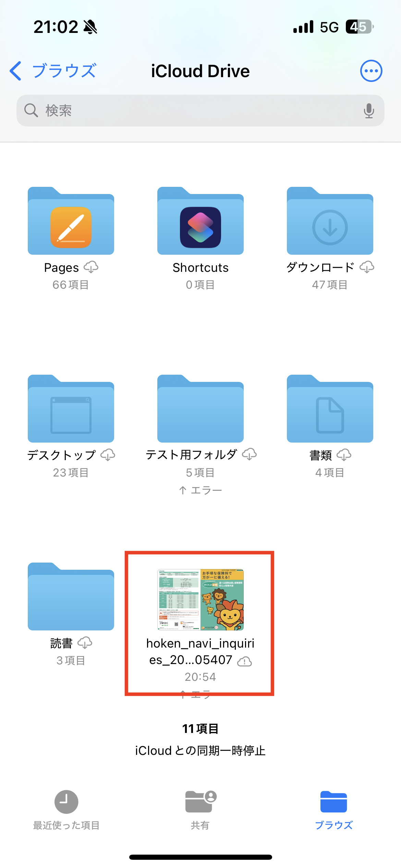Viewport: 401px width, 868px height.
Task: Tap the 66項目 count under Pages
Action: click(71, 285)
